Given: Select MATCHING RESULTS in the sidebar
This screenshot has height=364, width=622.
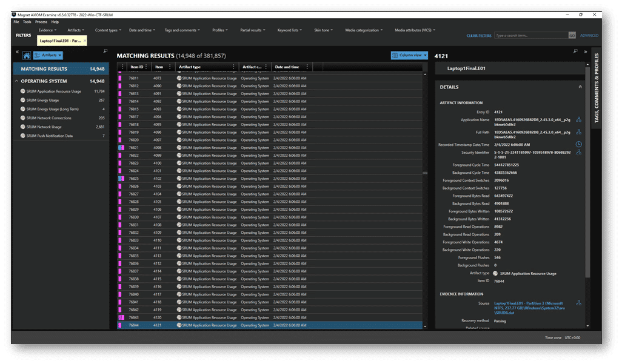Looking at the screenshot, I should tap(61, 69).
